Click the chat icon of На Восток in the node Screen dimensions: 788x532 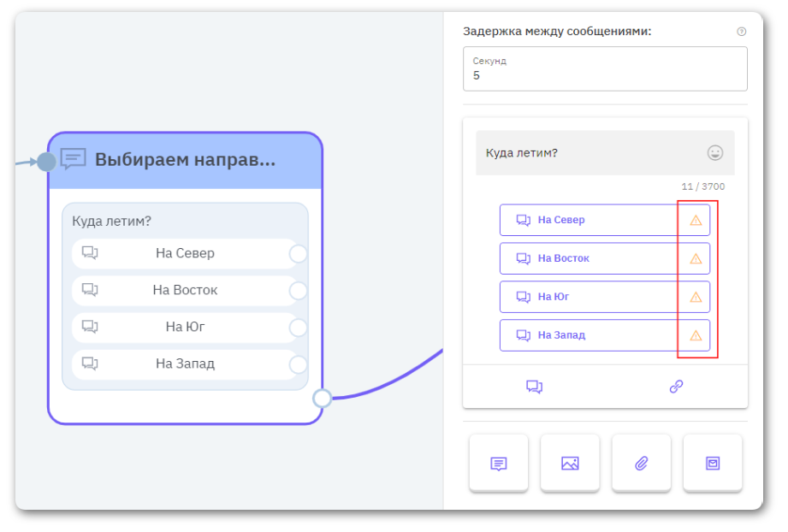coord(90,290)
